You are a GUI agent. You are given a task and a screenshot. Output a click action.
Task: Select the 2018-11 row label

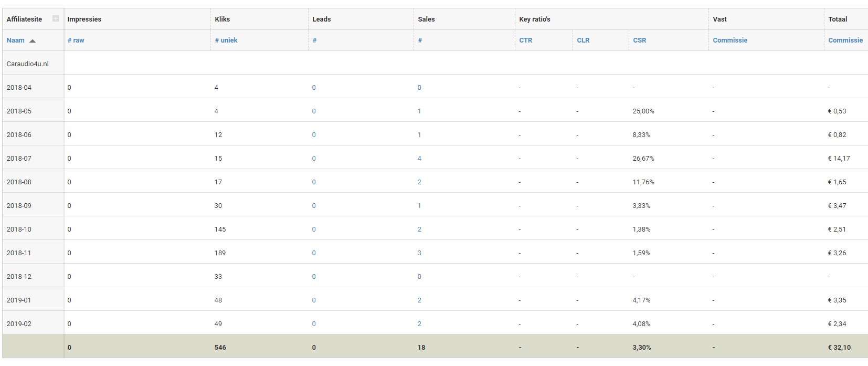pyautogui.click(x=19, y=253)
